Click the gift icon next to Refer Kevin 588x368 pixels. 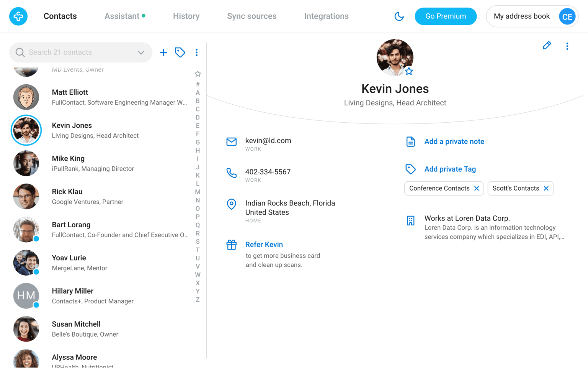point(231,244)
